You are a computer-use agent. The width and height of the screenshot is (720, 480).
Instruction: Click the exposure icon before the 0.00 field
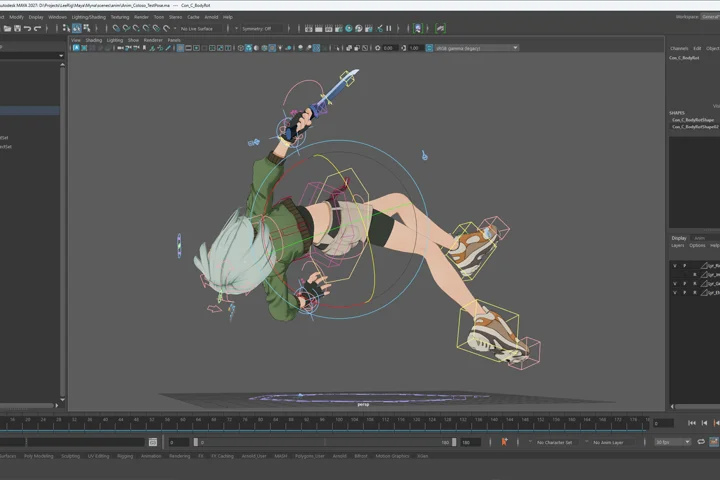(x=377, y=48)
